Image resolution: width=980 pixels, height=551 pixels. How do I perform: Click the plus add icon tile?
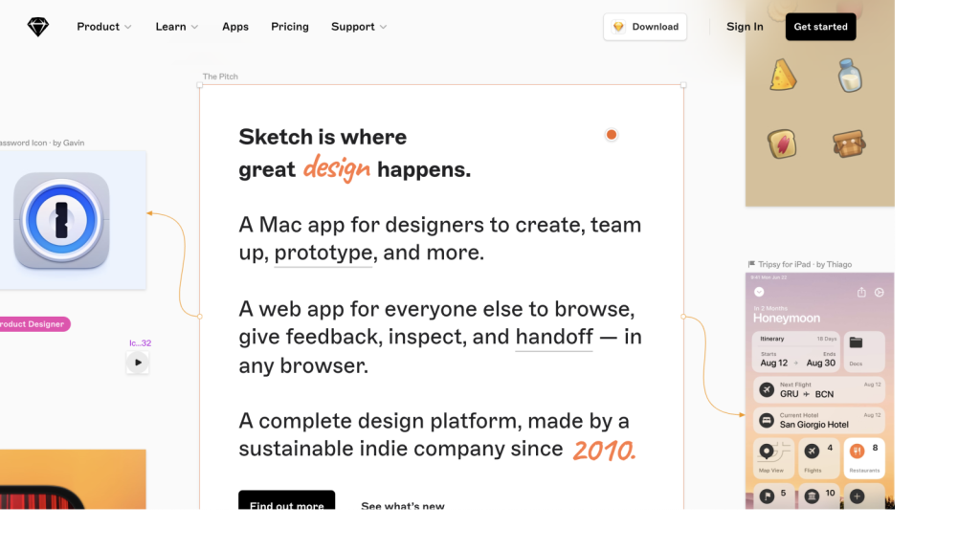tap(864, 496)
